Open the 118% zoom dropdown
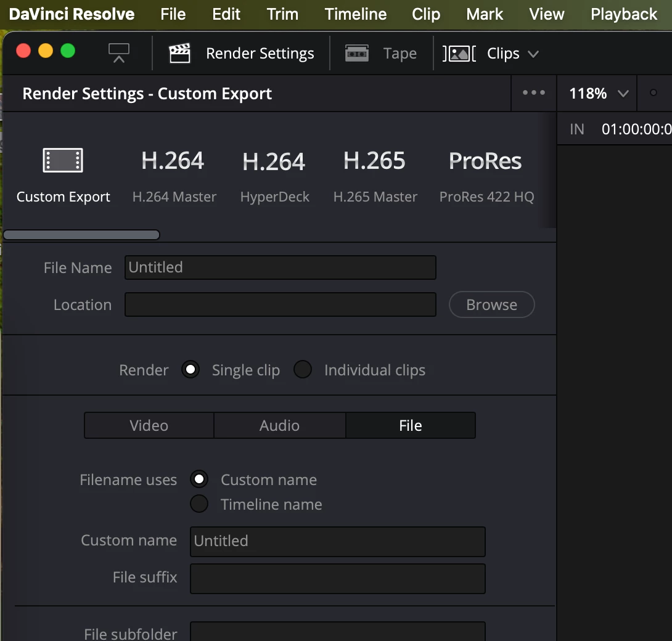 pyautogui.click(x=598, y=93)
